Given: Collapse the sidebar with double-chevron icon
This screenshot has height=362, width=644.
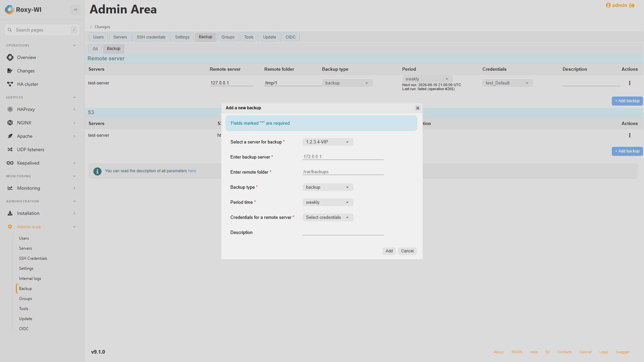Looking at the screenshot, I should point(75,10).
